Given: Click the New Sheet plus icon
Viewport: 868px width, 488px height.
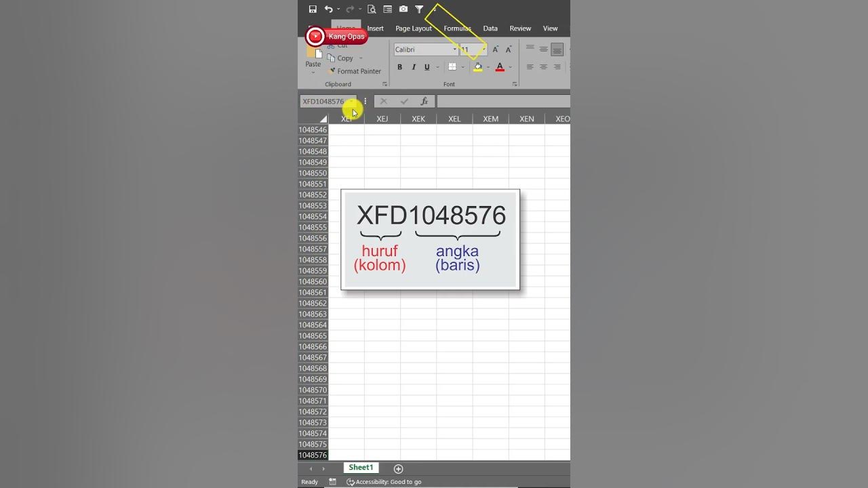Looking at the screenshot, I should click(x=399, y=468).
